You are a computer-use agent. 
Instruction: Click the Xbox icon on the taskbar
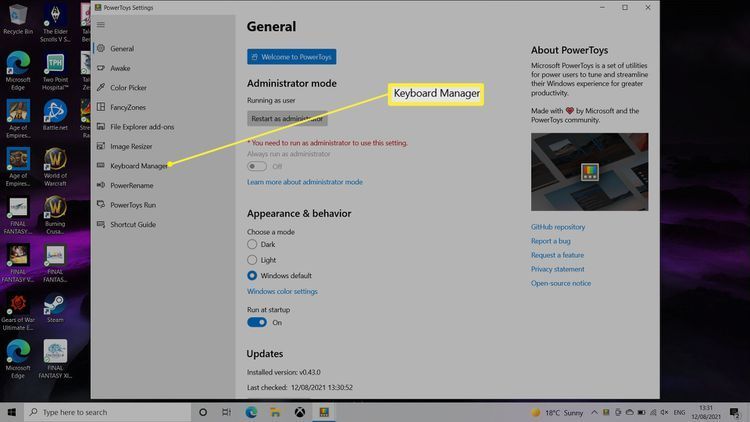298,412
